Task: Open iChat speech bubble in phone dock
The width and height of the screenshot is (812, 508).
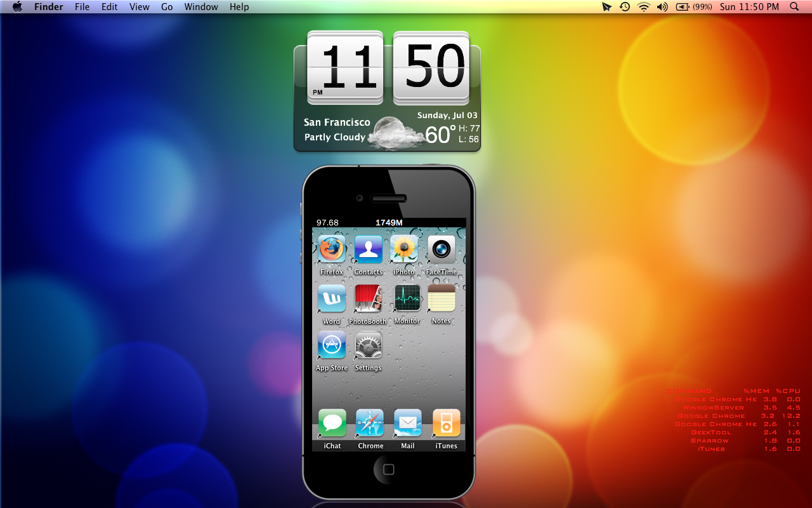Action: coord(332,423)
